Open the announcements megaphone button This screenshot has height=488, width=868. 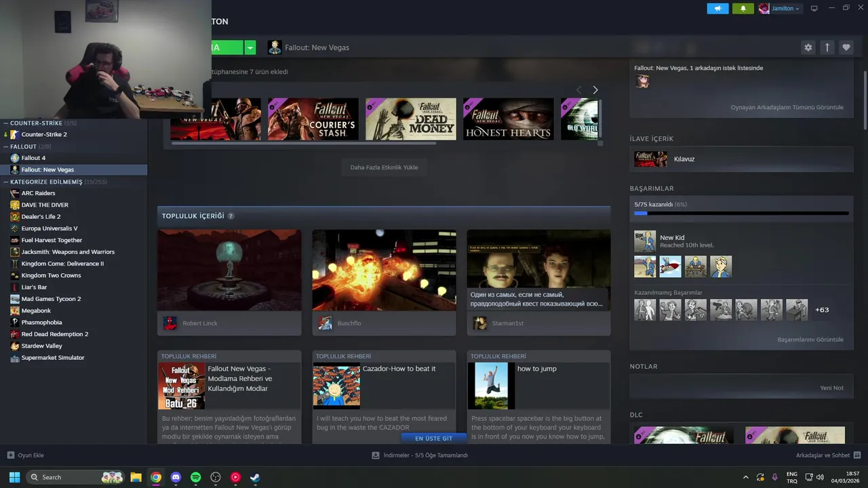coord(717,9)
